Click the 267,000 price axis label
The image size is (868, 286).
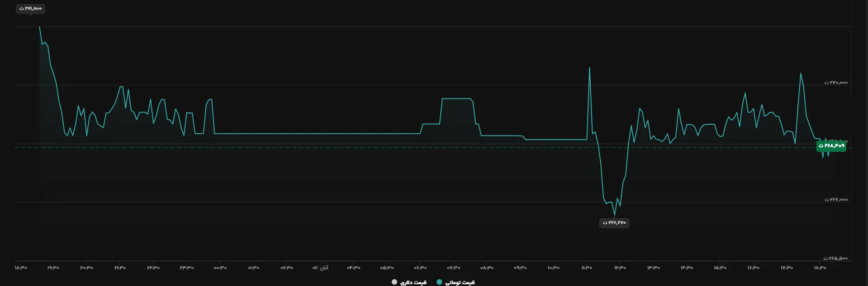point(836,200)
